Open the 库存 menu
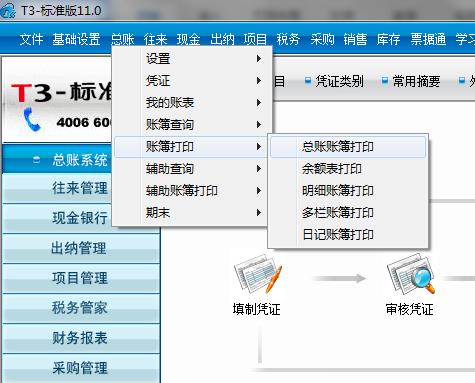The width and height of the screenshot is (475, 383). point(388,39)
